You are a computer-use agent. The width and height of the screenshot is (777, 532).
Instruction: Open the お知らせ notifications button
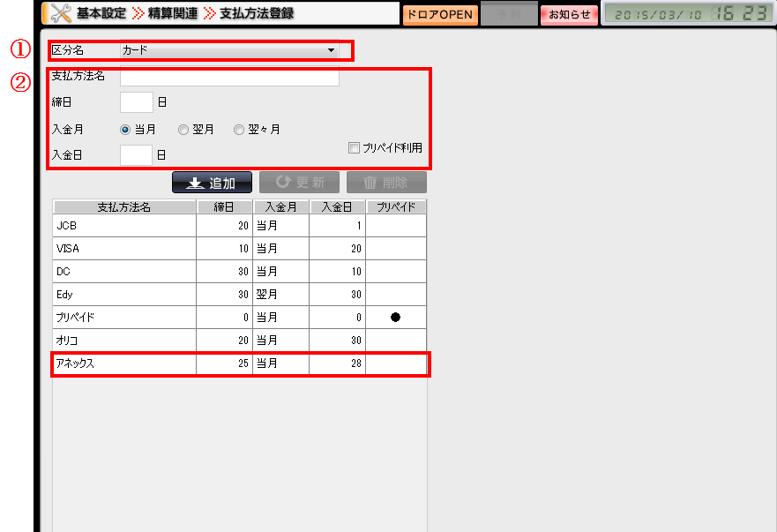[569, 15]
